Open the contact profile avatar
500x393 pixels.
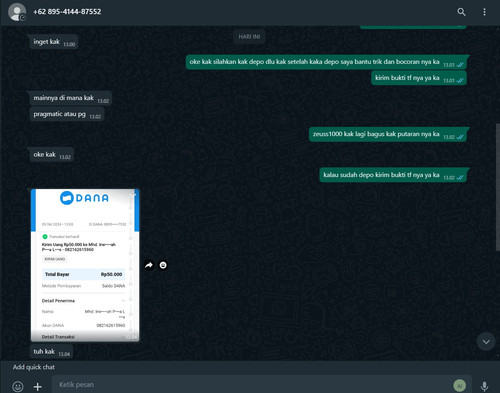point(17,12)
